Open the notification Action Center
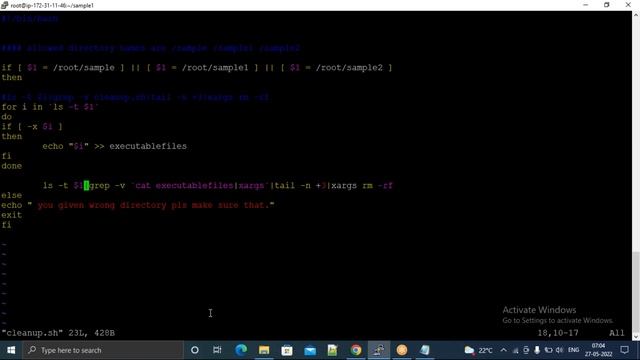Viewport: 640px width, 360px height. [624, 350]
